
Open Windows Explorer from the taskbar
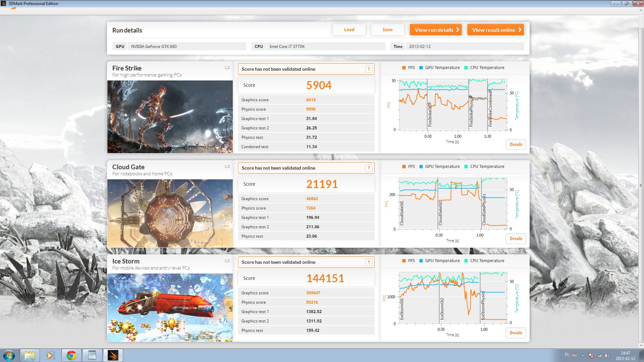pos(30,355)
